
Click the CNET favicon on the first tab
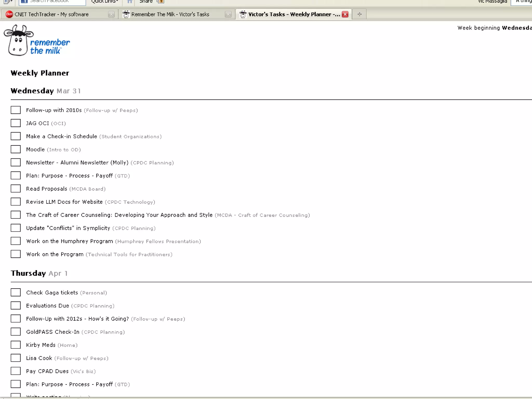coord(9,14)
